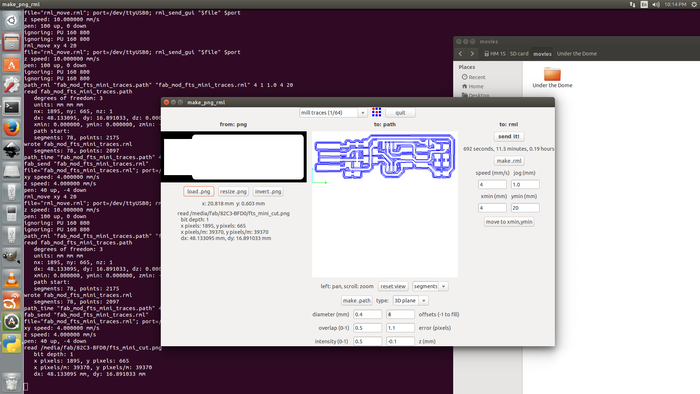
Task: Open Inkscape from the launcher
Action: click(x=12, y=150)
